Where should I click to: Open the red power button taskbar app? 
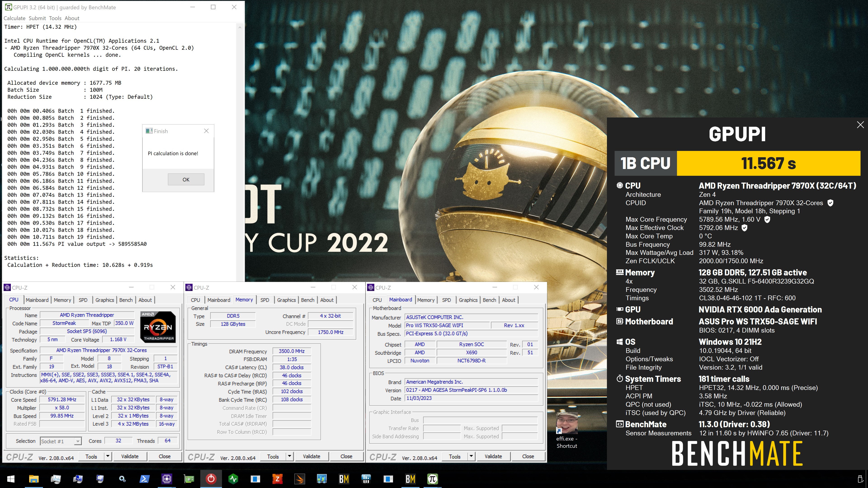coord(211,479)
